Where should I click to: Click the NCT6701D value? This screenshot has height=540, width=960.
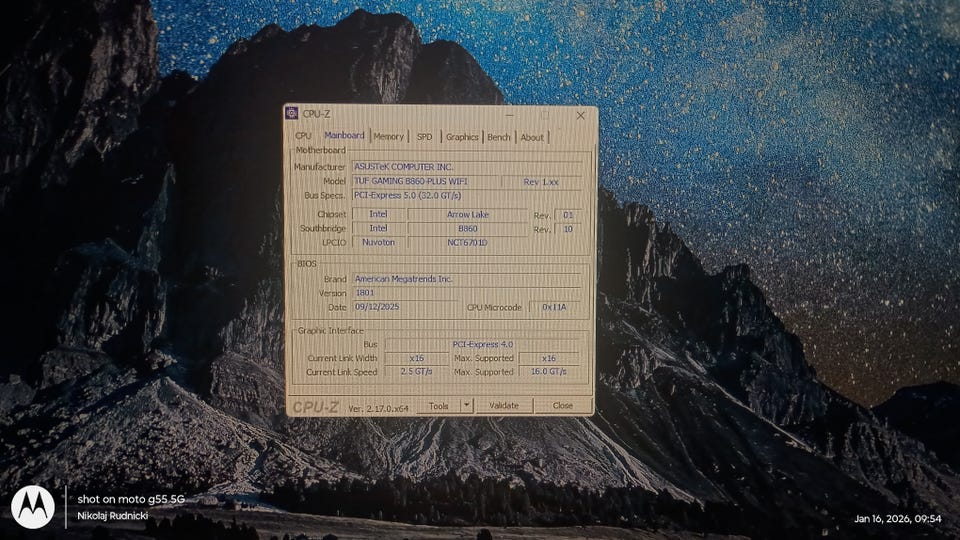tap(468, 242)
